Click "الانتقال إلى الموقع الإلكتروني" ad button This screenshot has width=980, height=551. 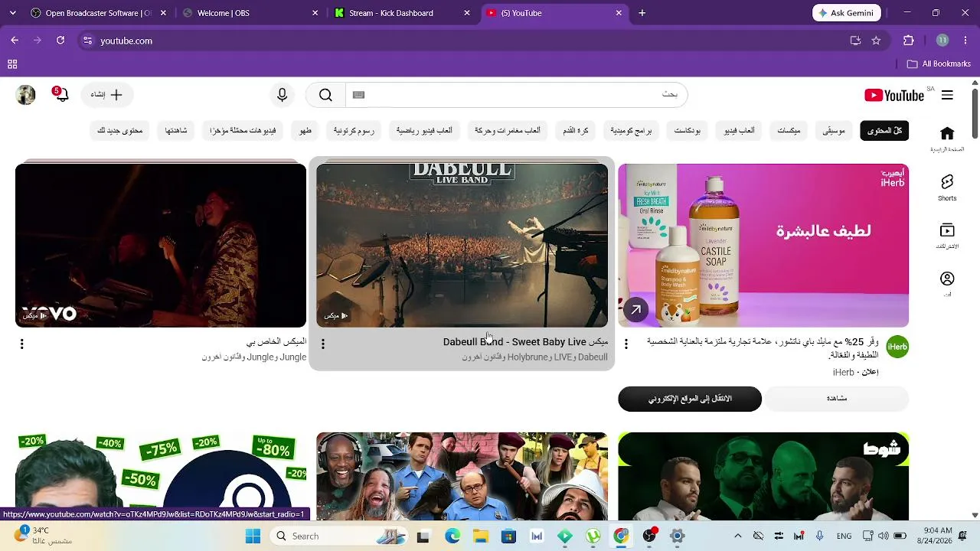[x=690, y=399]
